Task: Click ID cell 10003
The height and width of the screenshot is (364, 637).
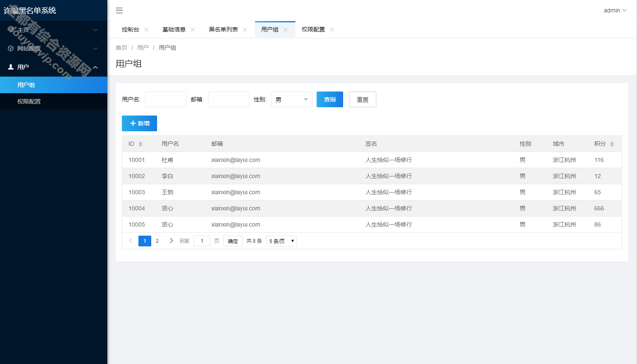Action: 137,192
